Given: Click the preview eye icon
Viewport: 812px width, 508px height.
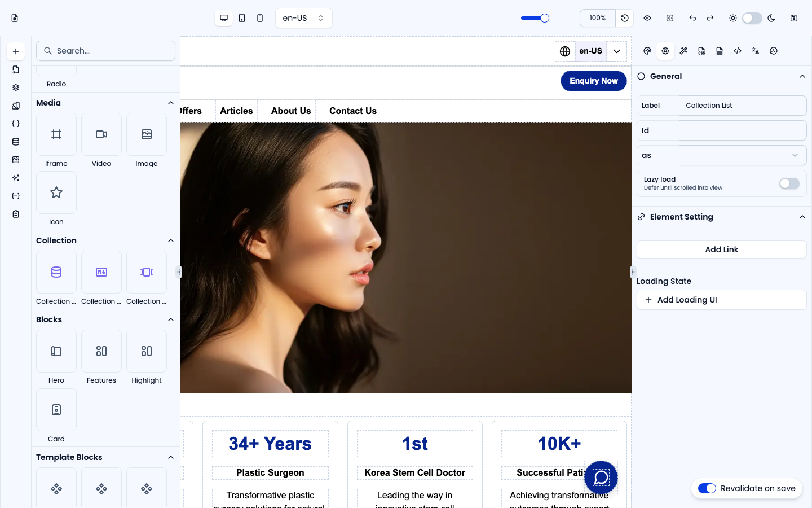Looking at the screenshot, I should point(647,18).
